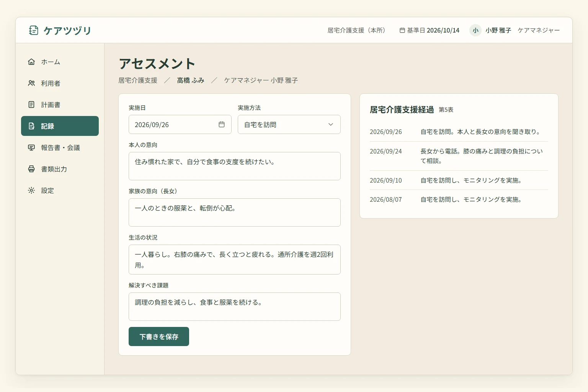This screenshot has height=392, width=588.
Task: Click the 居宅介護支援 breadcrumb link
Action: [138, 80]
